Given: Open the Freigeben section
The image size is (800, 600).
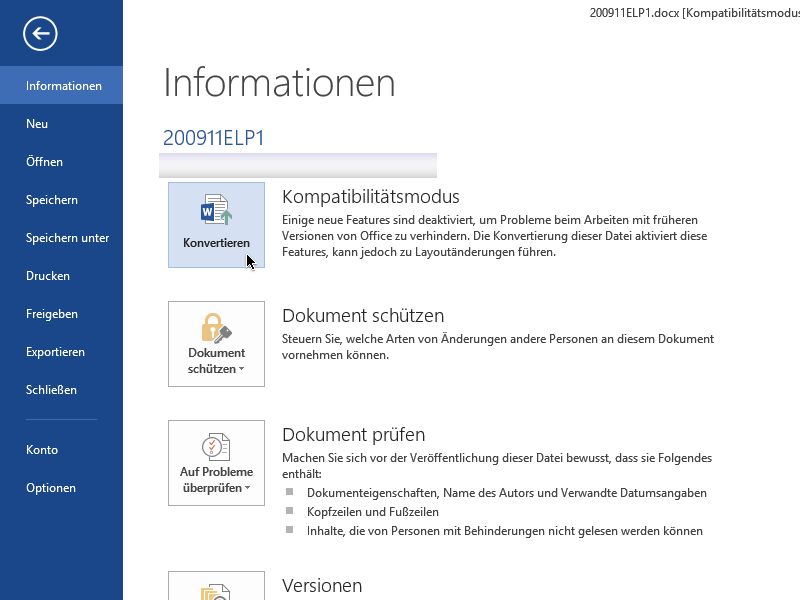Looking at the screenshot, I should click(61, 314).
